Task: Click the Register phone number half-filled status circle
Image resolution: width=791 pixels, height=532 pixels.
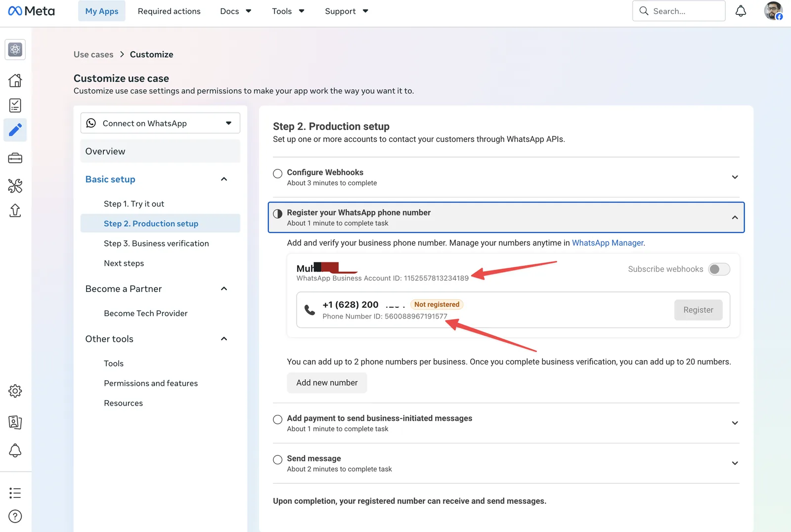Action: [x=278, y=213]
